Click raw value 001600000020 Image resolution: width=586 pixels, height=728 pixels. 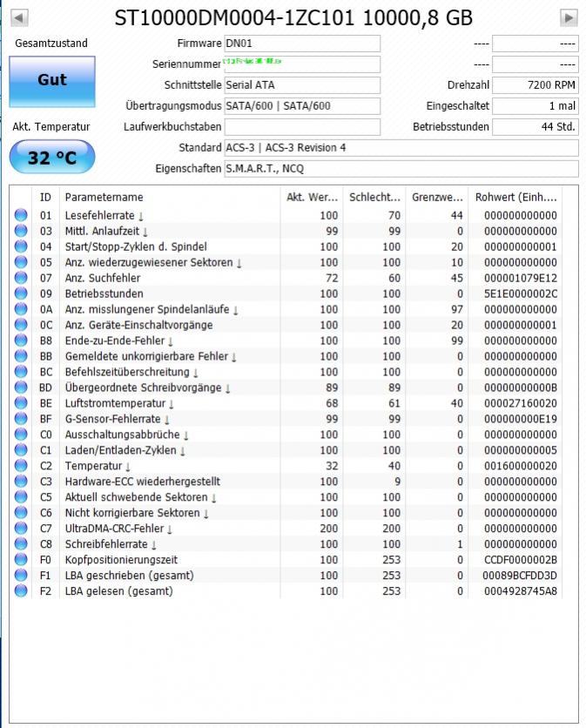click(x=521, y=466)
